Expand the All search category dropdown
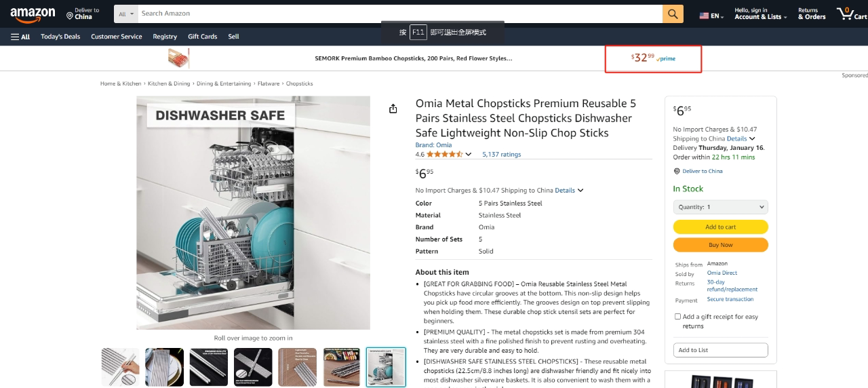This screenshot has width=868, height=388. point(125,14)
